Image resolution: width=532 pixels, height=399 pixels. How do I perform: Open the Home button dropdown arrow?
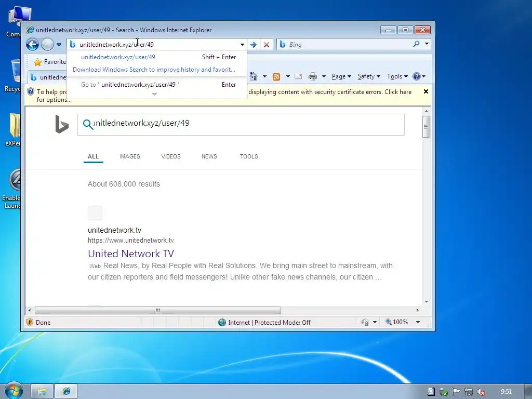(x=264, y=76)
